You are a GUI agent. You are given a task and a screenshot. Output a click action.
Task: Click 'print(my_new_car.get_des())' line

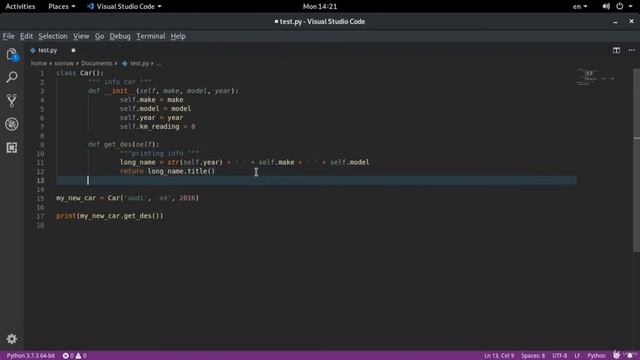(x=110, y=216)
